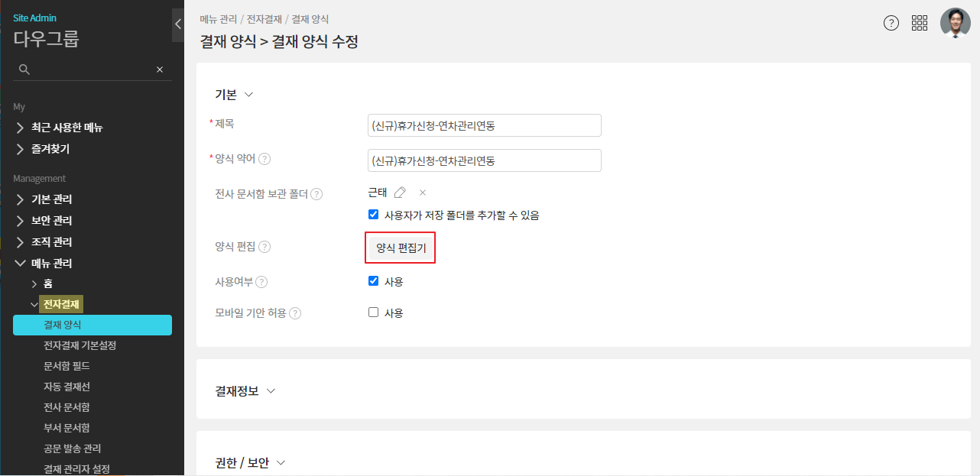
Task: Open the apps grid icon
Action: point(920,23)
